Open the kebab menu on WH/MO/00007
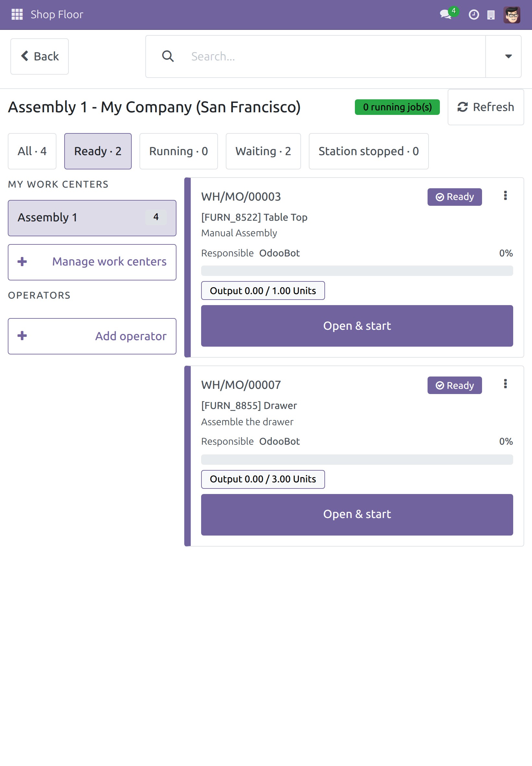The width and height of the screenshot is (532, 766). pyautogui.click(x=505, y=384)
